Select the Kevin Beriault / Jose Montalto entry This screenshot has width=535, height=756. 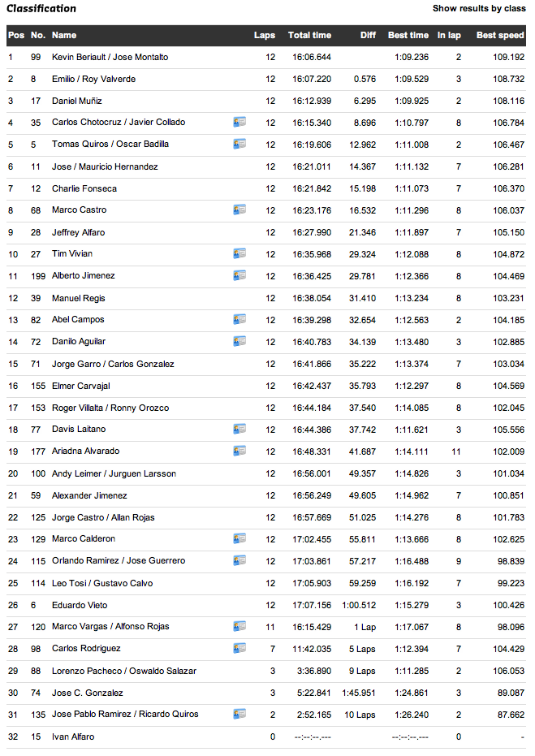tap(110, 58)
